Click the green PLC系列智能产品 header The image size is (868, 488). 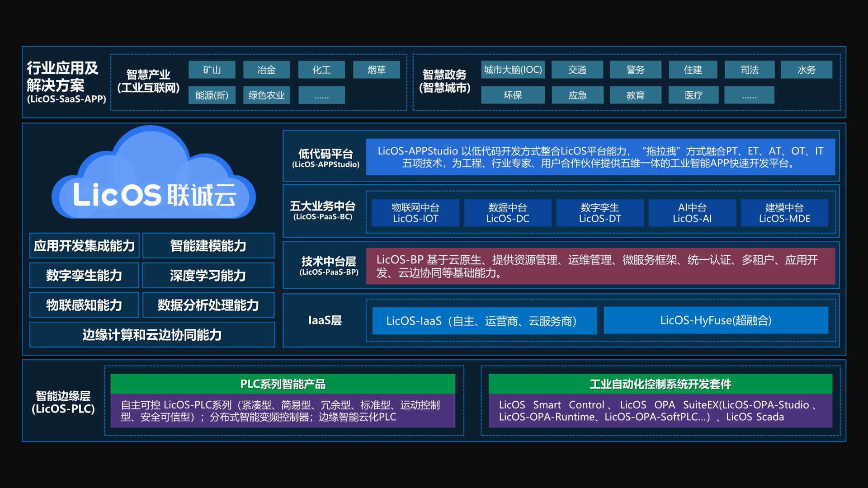283,384
